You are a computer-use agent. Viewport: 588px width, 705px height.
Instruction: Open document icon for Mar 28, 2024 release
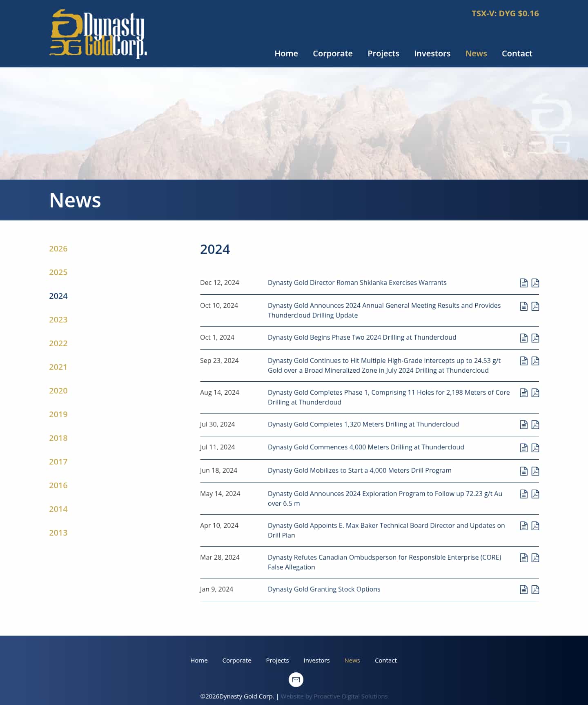pos(523,558)
